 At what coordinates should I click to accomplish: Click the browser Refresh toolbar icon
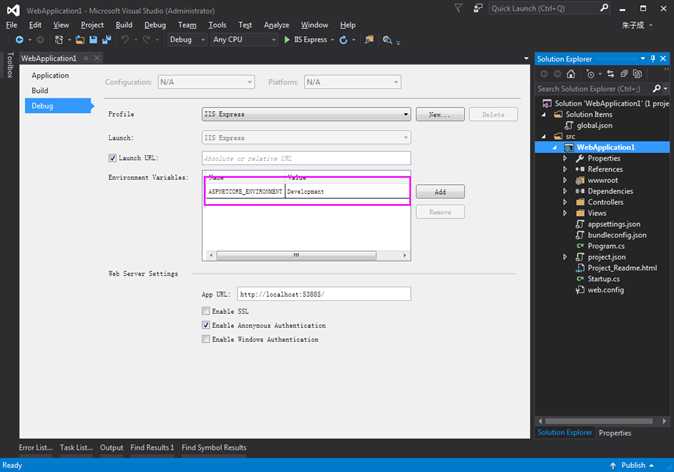point(343,40)
